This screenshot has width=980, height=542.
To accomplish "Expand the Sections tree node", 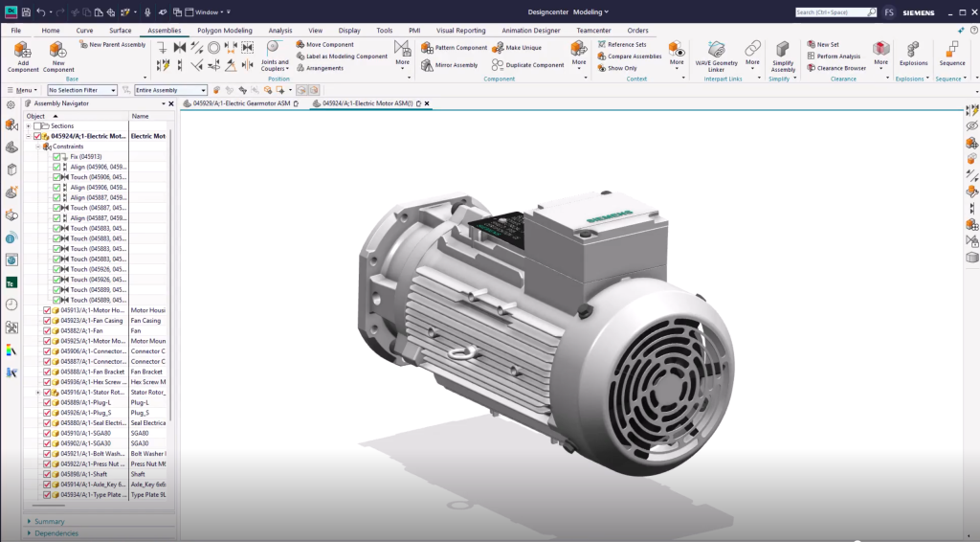I will click(x=28, y=126).
